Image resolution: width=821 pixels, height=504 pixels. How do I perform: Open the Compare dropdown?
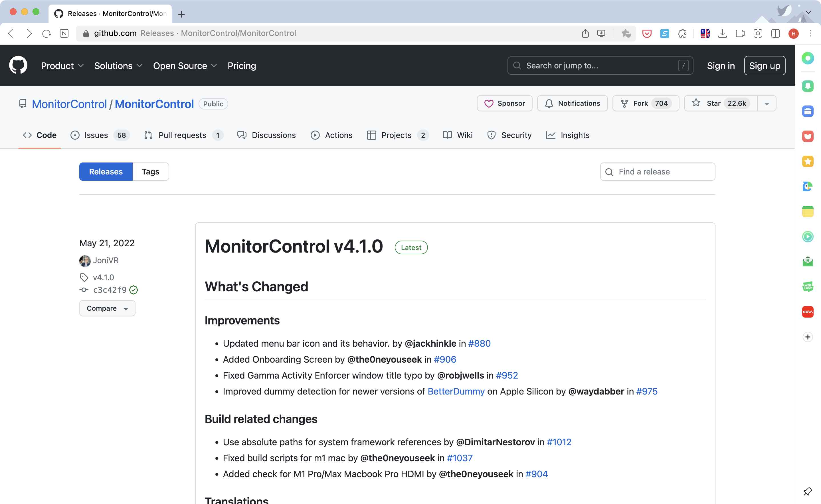[107, 308]
